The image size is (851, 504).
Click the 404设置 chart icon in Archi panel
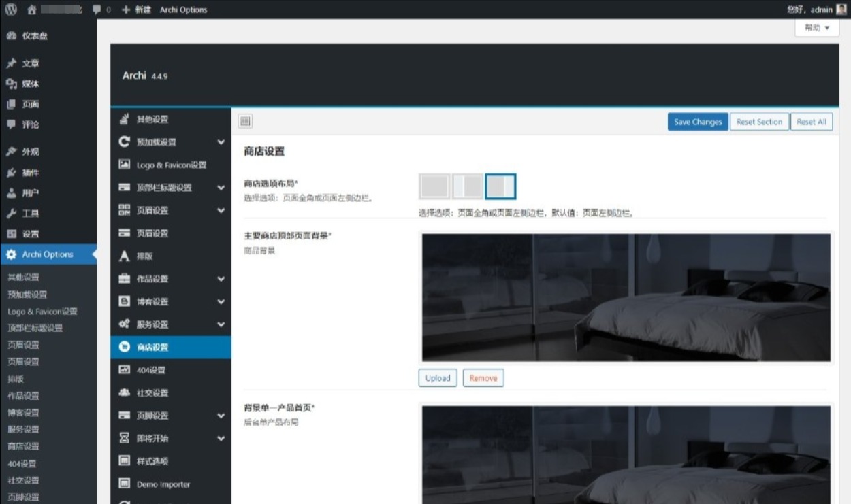(x=124, y=370)
